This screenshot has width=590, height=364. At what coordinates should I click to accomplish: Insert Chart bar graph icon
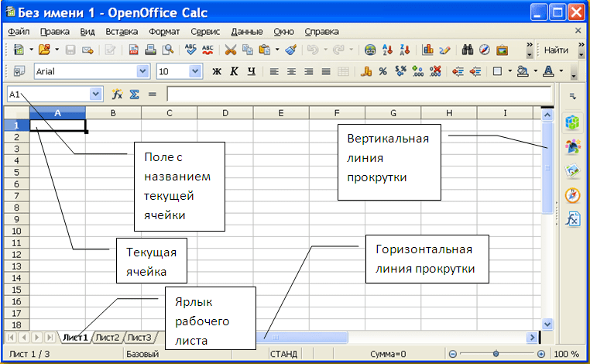coord(427,50)
